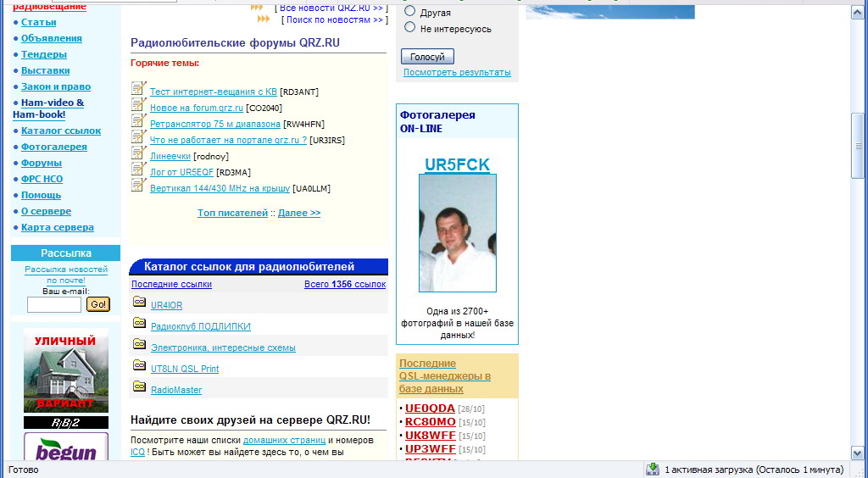Click the Всего 1356 ссылок link

(x=345, y=285)
